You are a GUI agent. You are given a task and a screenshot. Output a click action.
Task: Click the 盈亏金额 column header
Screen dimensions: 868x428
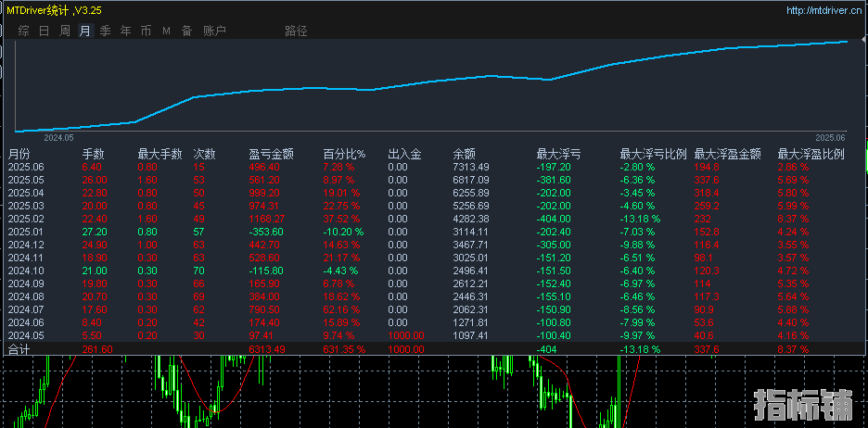[x=271, y=155]
